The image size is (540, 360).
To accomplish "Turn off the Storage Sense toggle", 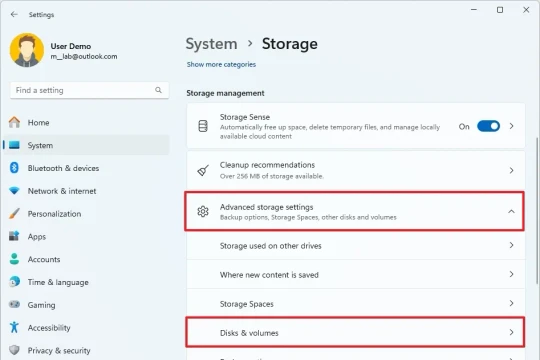I will pos(488,126).
